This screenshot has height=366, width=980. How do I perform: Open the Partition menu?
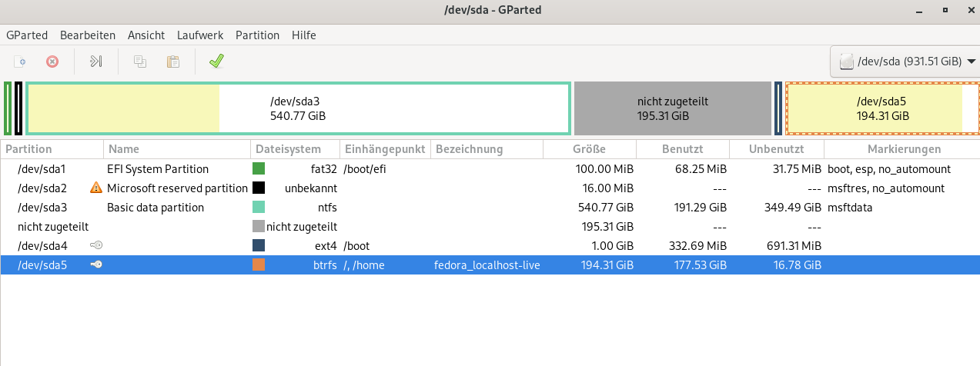tap(257, 35)
